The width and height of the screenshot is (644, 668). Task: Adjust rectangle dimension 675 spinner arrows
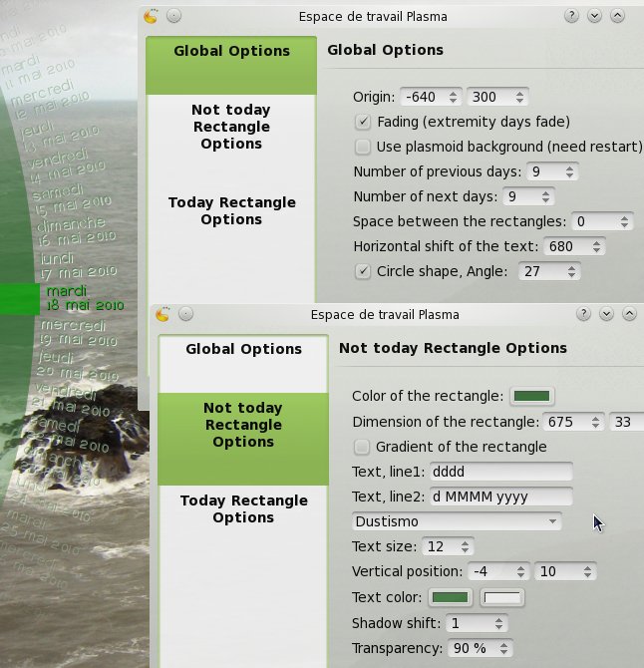[x=595, y=422]
